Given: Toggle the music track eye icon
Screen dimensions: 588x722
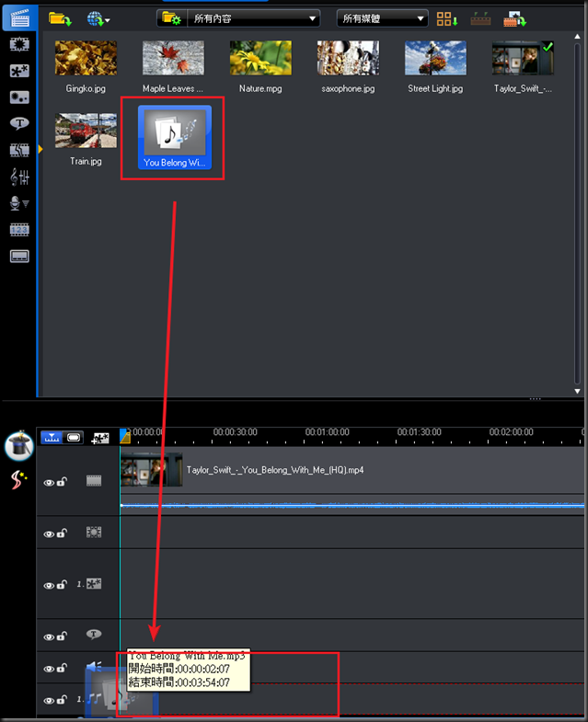Looking at the screenshot, I should click(49, 700).
